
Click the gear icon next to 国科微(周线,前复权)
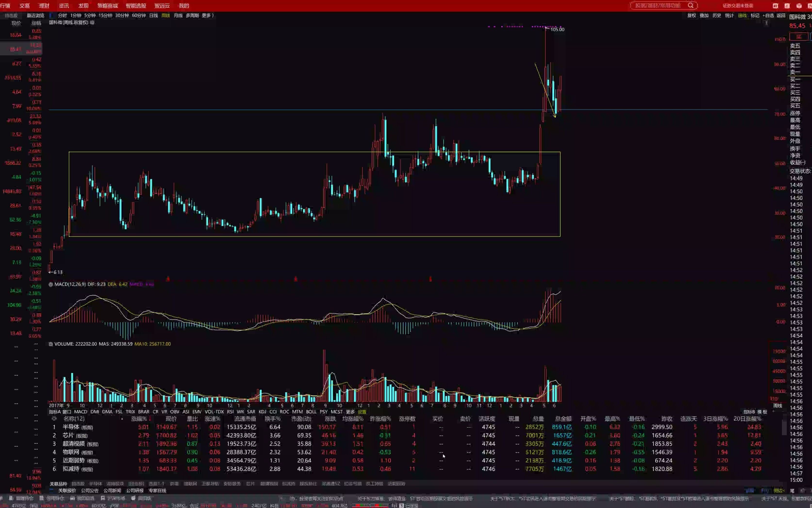pos(92,23)
